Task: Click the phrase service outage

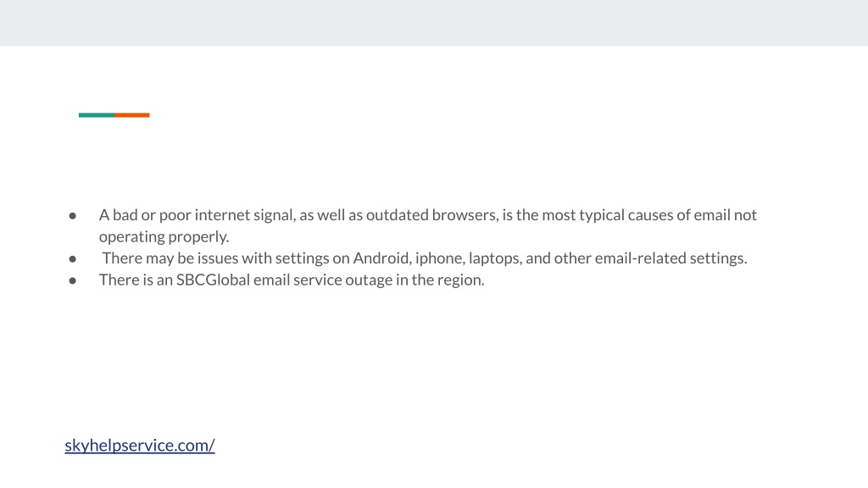Action: (x=343, y=280)
